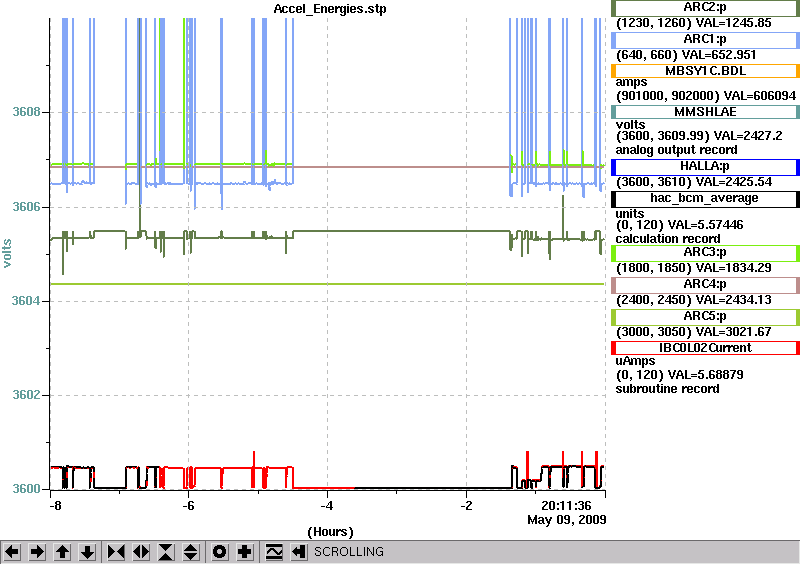The image size is (800, 564).
Task: Click the VAL=652.951 reading for ARC1
Action: click(x=718, y=55)
